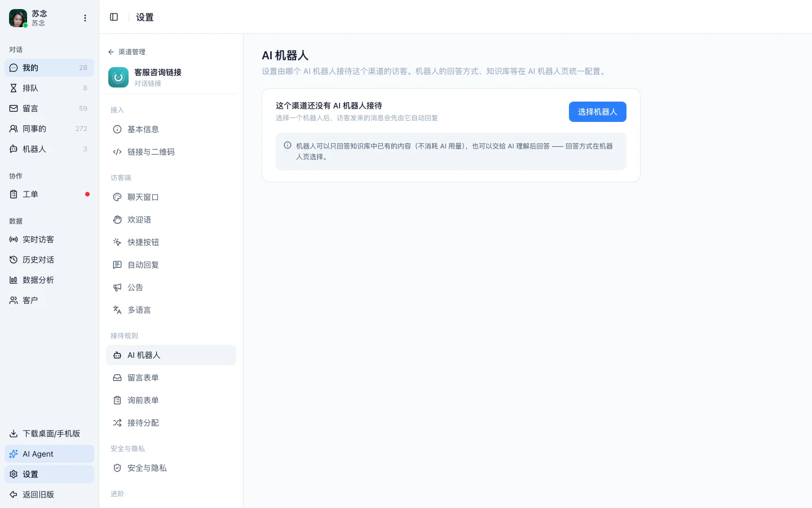Viewport: 812px width, 508px height.
Task: Open 自动回复 settings page
Action: [x=171, y=265]
